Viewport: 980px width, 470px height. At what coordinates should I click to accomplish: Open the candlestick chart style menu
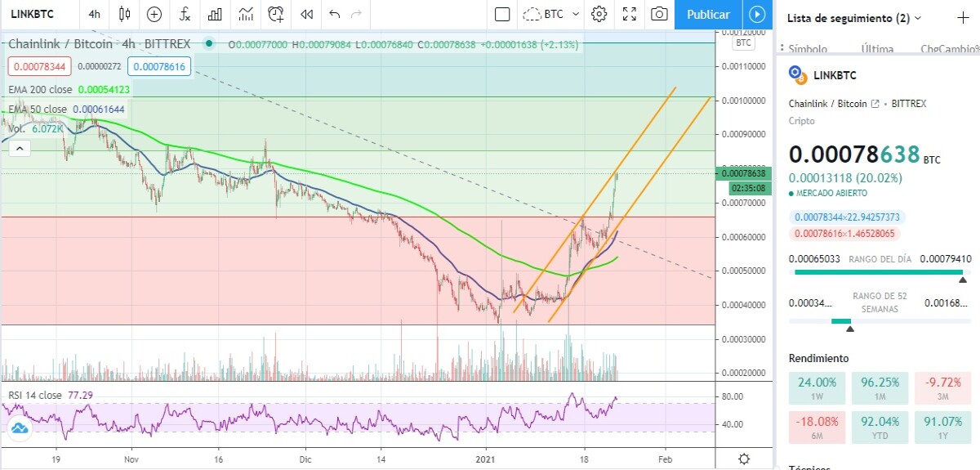124,14
